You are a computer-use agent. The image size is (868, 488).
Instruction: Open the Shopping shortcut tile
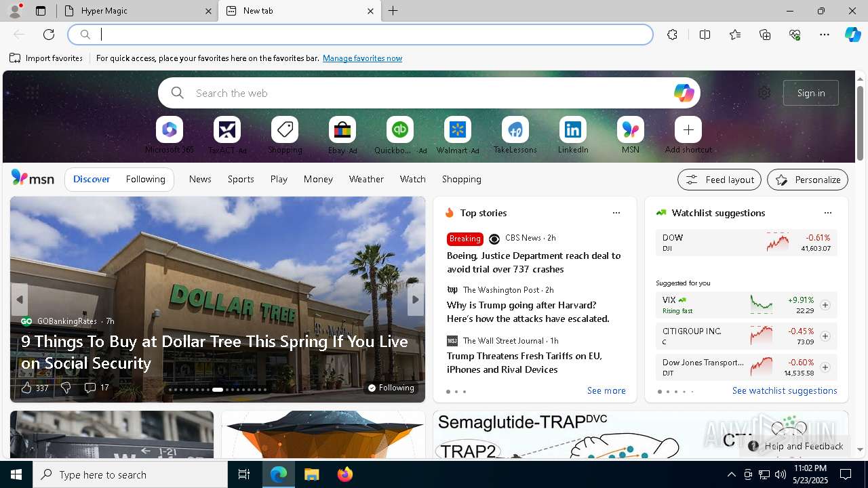point(285,129)
